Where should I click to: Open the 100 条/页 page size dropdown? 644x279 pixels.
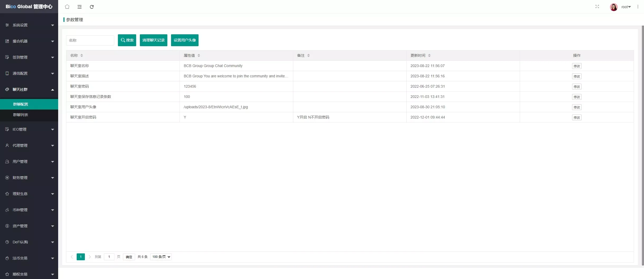161,257
